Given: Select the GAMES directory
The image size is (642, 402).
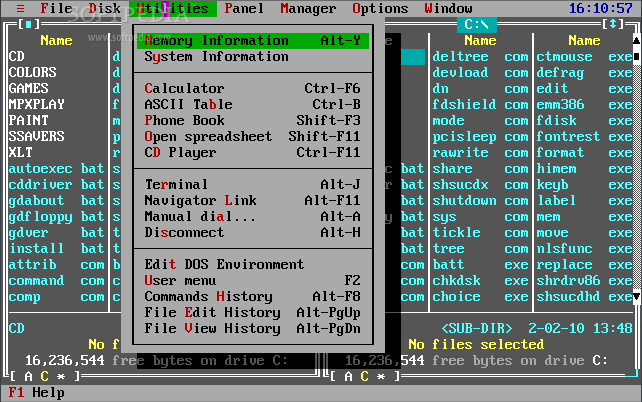Looking at the screenshot, I should pos(28,88).
